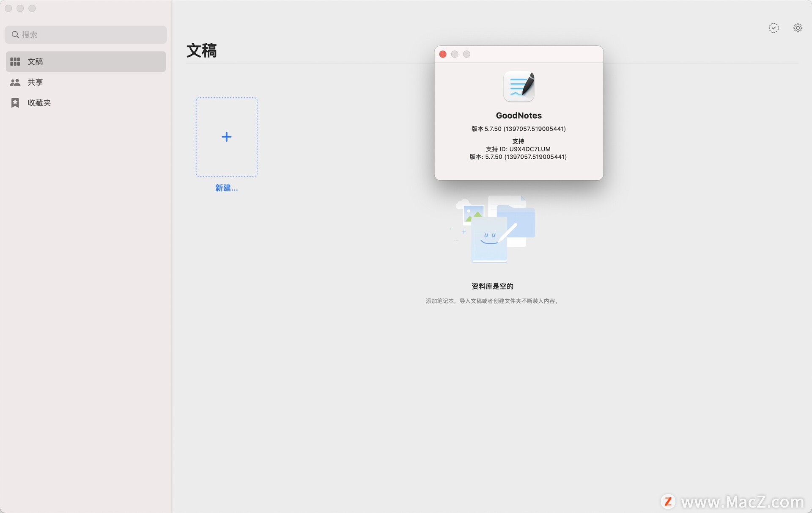Click the 文稿 page heading
812x513 pixels.
coord(202,51)
